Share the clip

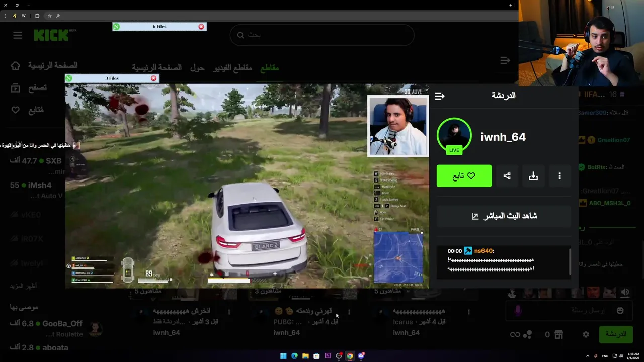(x=507, y=176)
